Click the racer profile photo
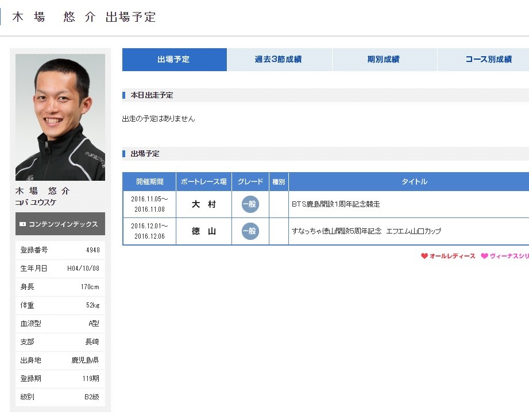This screenshot has width=529, height=420. click(60, 117)
